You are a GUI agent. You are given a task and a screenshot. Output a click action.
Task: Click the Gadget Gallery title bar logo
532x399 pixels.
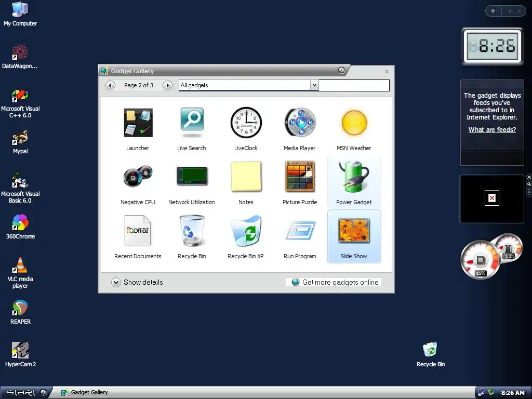coord(341,70)
